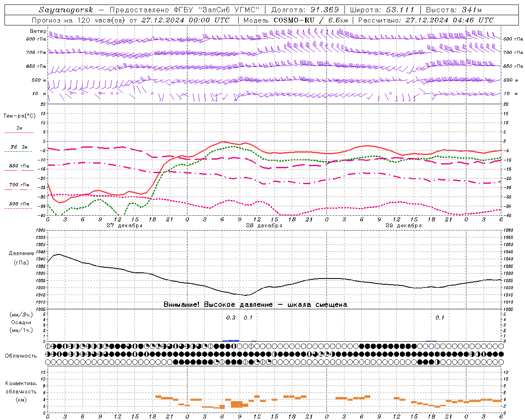This screenshot has height=420, width=525.
Task: Click the 'Давление' pressure panel label
Action: tap(21, 253)
